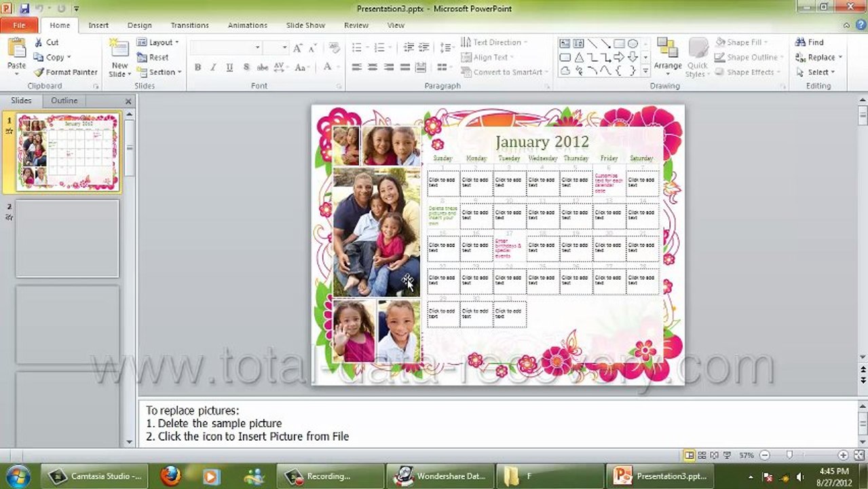The image size is (868, 489).
Task: Click the Font Color button
Action: click(328, 67)
